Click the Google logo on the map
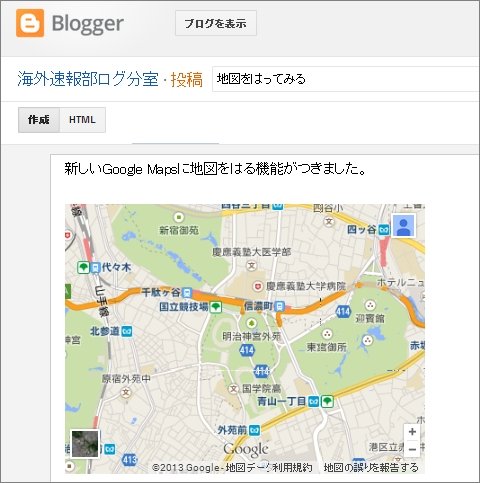Screen dimensions: 480x483 (246, 450)
